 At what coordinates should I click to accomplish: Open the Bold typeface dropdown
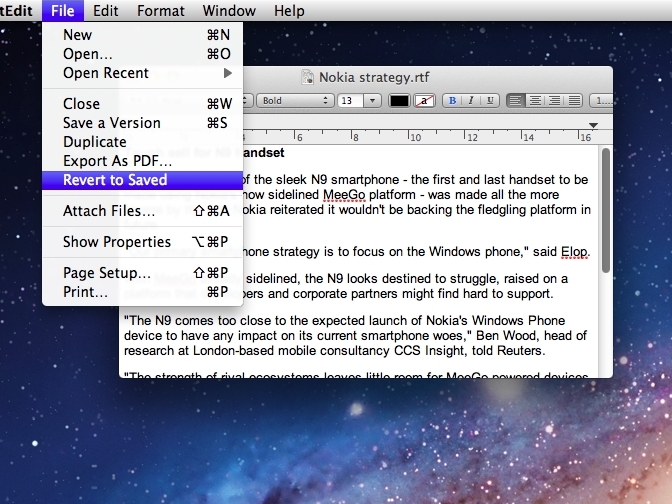tap(295, 101)
